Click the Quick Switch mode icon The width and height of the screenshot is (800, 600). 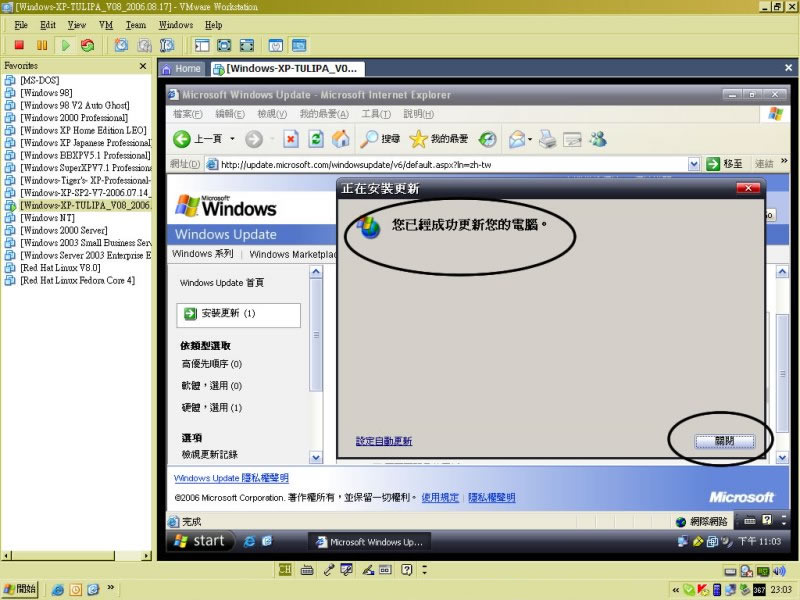pos(246,45)
